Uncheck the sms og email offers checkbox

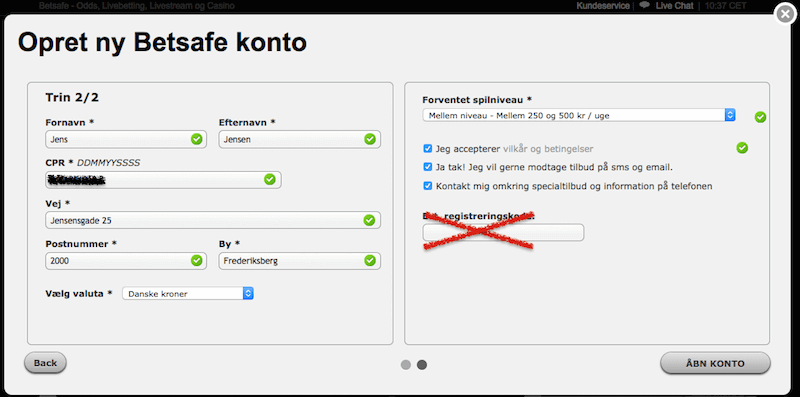click(428, 167)
